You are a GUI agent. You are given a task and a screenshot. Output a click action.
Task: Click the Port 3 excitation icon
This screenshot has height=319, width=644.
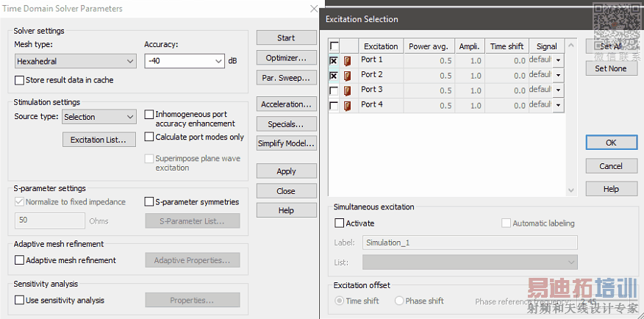(348, 90)
